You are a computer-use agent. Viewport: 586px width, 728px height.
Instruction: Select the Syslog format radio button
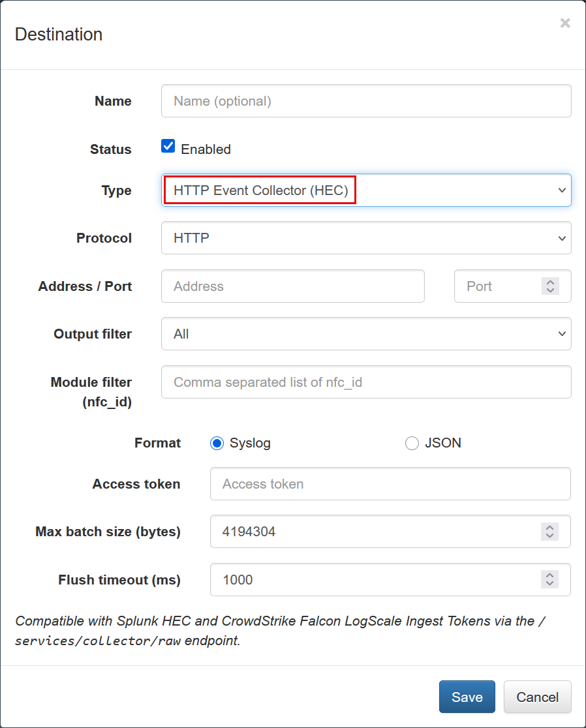[217, 444]
